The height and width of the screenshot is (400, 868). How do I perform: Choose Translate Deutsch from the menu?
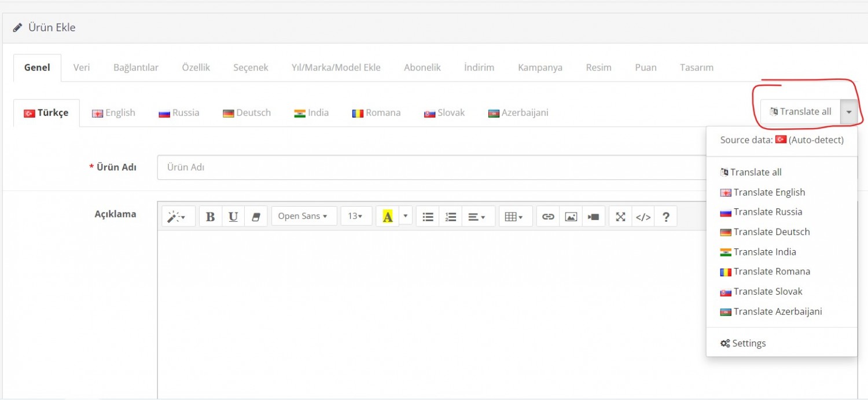tap(771, 232)
